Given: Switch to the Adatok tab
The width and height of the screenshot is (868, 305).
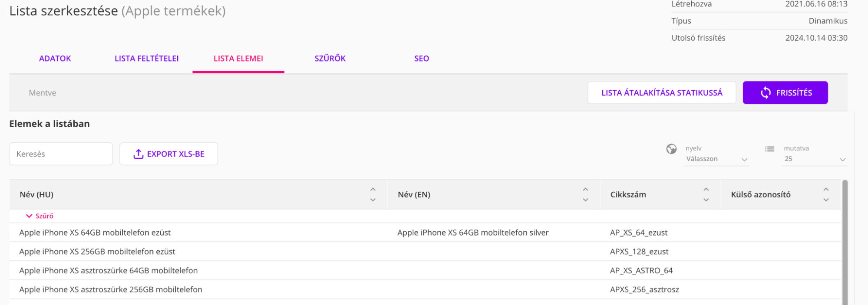Looking at the screenshot, I should pyautogui.click(x=55, y=59).
